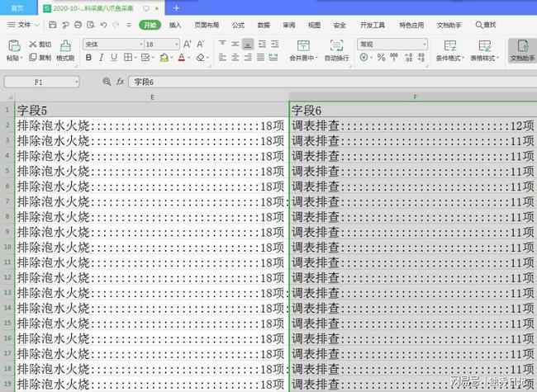This screenshot has width=537, height=392.
Task: Click the Undo arrow icon
Action: coord(102,26)
